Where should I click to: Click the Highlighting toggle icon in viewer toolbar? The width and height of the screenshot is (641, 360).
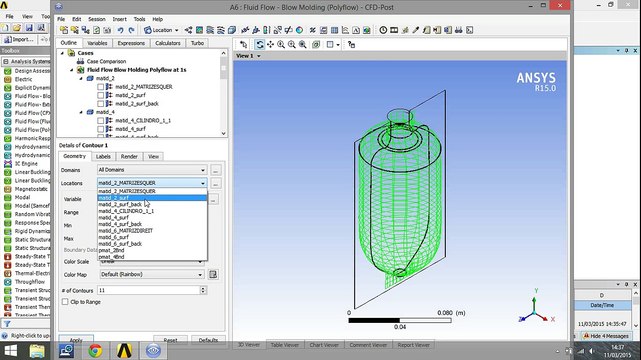(316, 45)
